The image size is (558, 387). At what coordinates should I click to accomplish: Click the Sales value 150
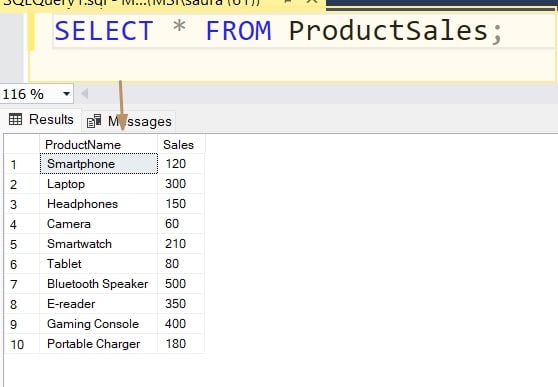click(x=181, y=204)
